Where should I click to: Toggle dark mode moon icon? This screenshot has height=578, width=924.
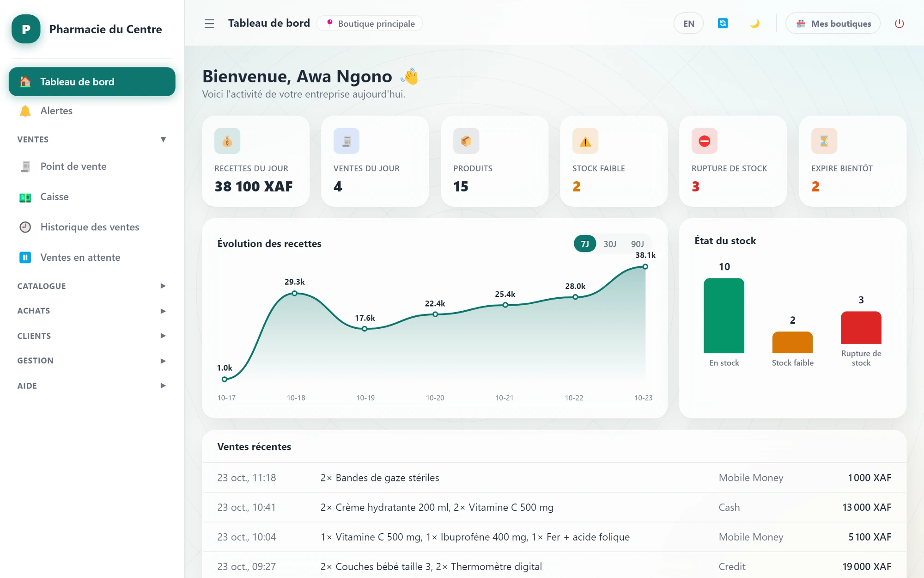[755, 24]
